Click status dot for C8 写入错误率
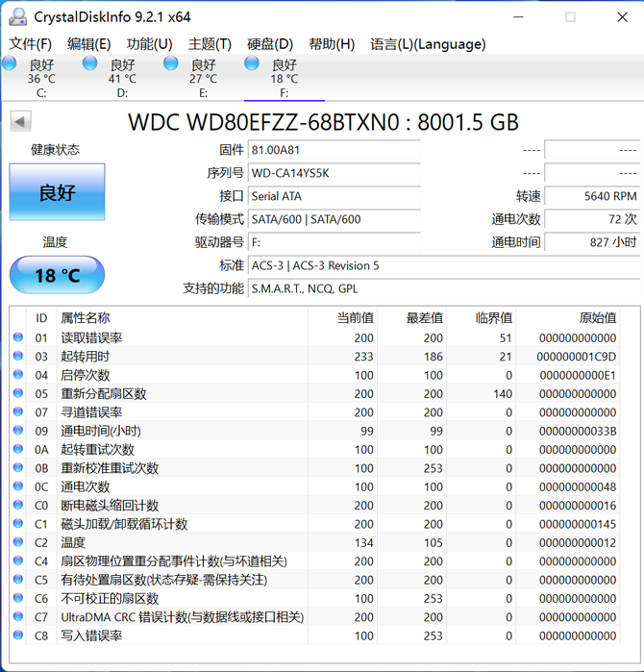Viewport: 644px width, 672px height. [x=18, y=635]
